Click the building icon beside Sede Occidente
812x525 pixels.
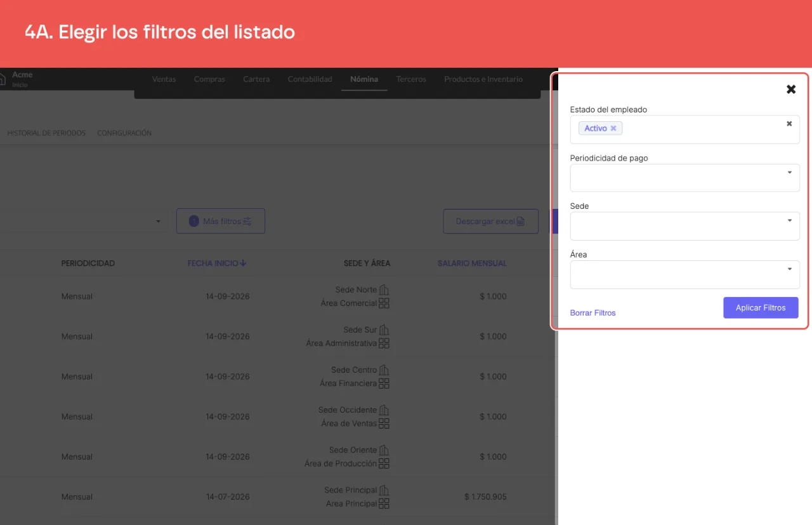(x=384, y=410)
